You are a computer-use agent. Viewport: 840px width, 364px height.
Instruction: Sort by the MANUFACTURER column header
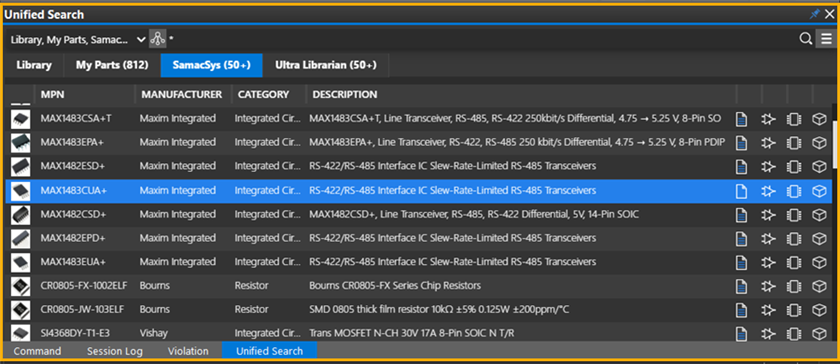tap(182, 94)
